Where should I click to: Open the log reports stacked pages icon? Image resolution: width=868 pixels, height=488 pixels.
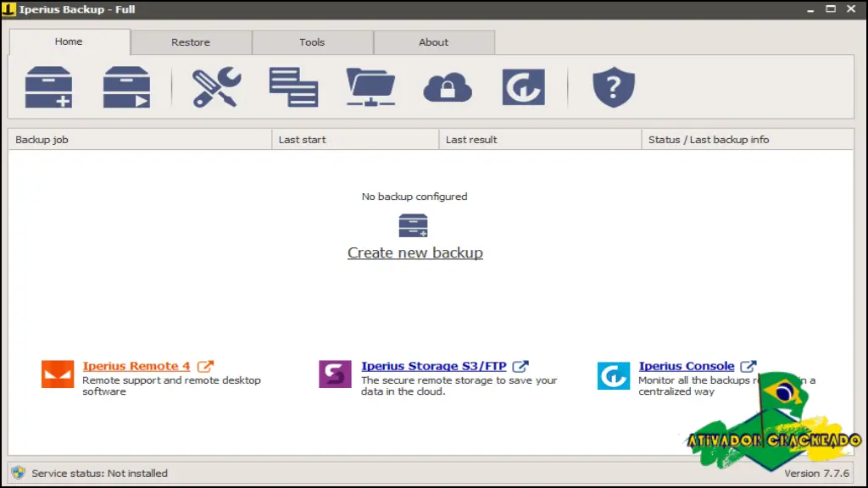(x=293, y=87)
